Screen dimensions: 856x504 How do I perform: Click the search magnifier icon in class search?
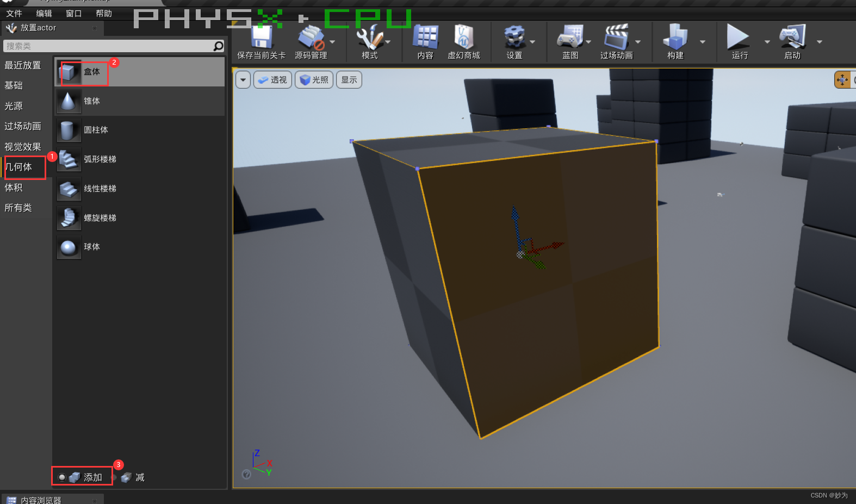click(218, 46)
